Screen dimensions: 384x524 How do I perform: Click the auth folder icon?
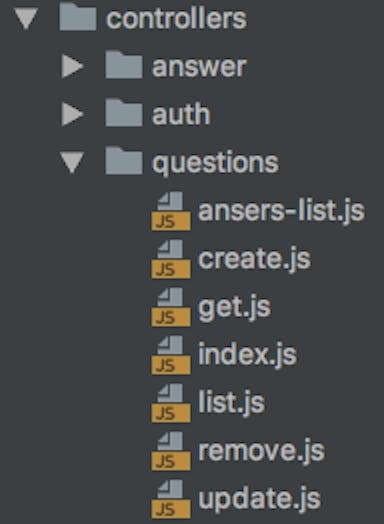coord(124,113)
